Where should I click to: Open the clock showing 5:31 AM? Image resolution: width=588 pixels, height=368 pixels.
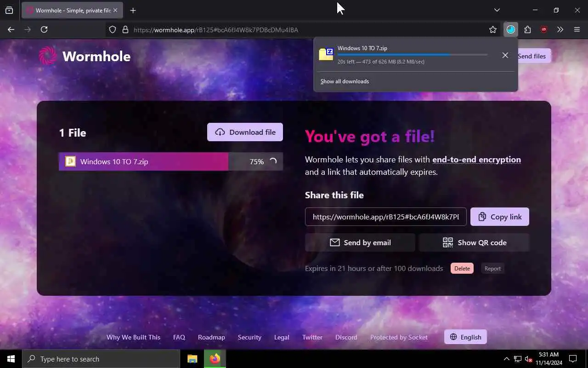click(548, 359)
